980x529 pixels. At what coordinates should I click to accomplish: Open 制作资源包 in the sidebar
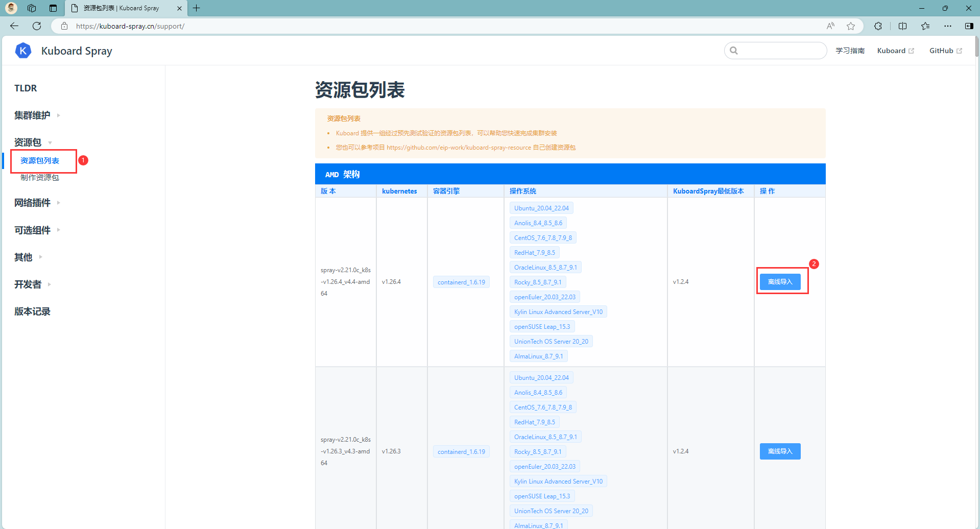(x=40, y=178)
